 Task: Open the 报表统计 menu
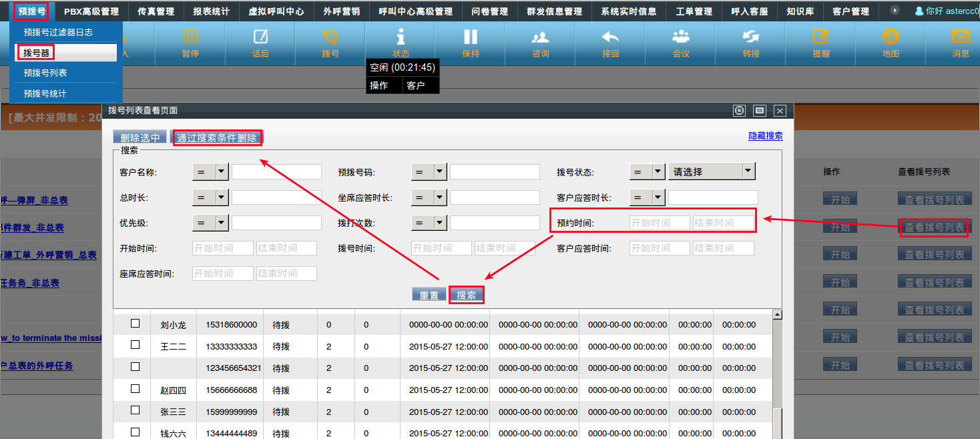[211, 11]
